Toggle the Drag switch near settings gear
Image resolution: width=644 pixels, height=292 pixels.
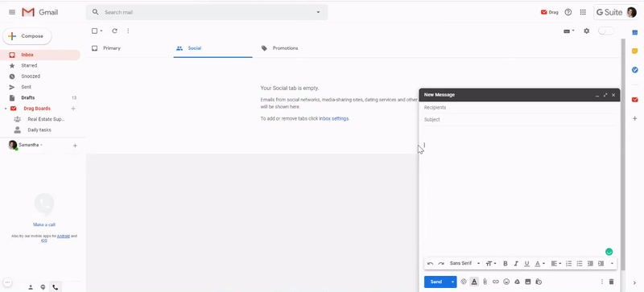click(x=606, y=31)
